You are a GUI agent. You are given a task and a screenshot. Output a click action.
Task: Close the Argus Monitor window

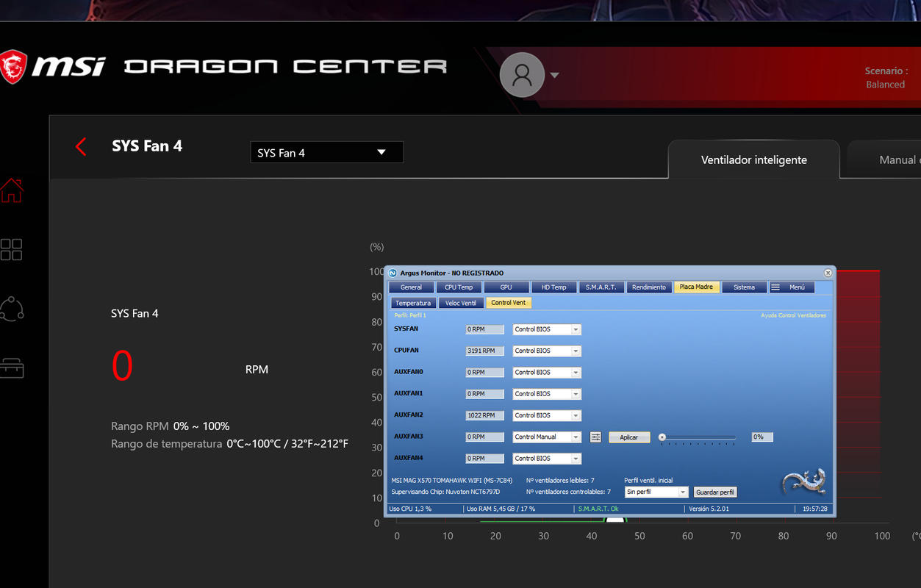coord(828,273)
